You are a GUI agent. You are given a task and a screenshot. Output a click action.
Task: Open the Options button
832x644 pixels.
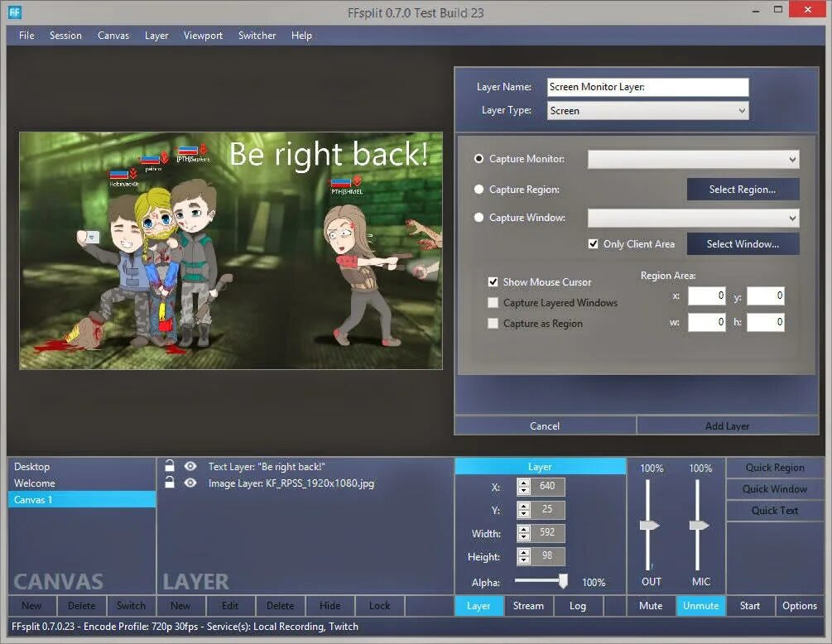[x=800, y=605]
